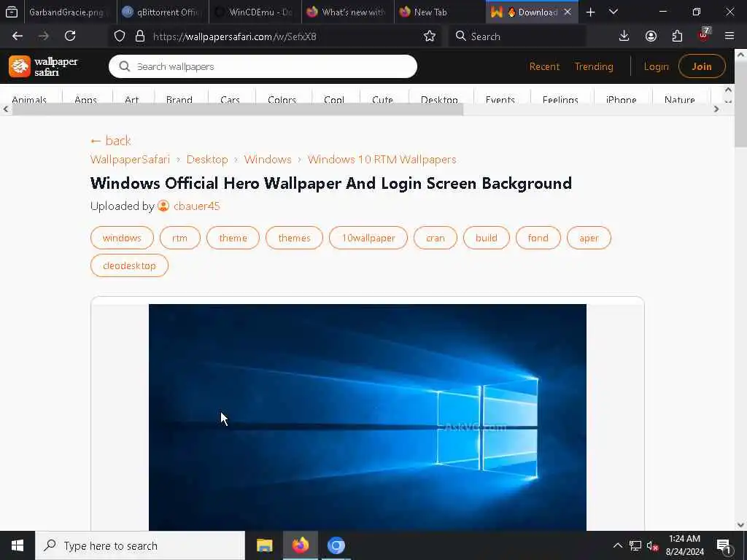This screenshot has width=747, height=560.
Task: Click the fond tag
Action: tap(538, 238)
